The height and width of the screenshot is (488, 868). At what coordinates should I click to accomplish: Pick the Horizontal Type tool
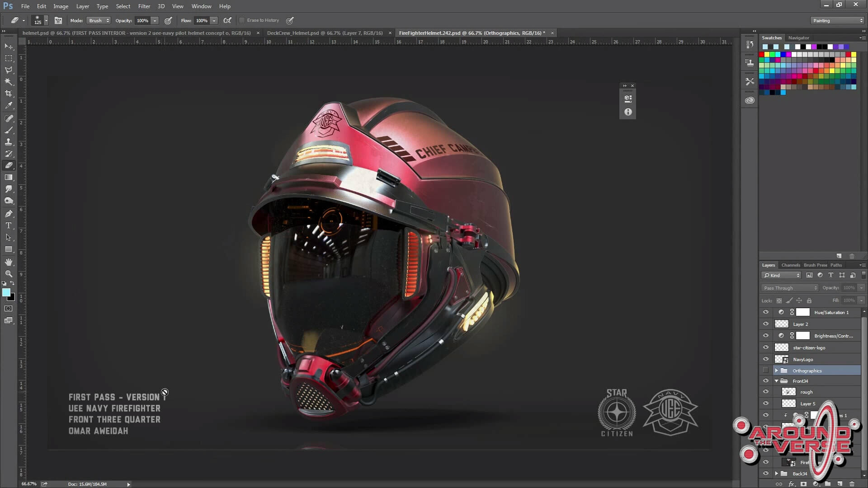pyautogui.click(x=9, y=225)
